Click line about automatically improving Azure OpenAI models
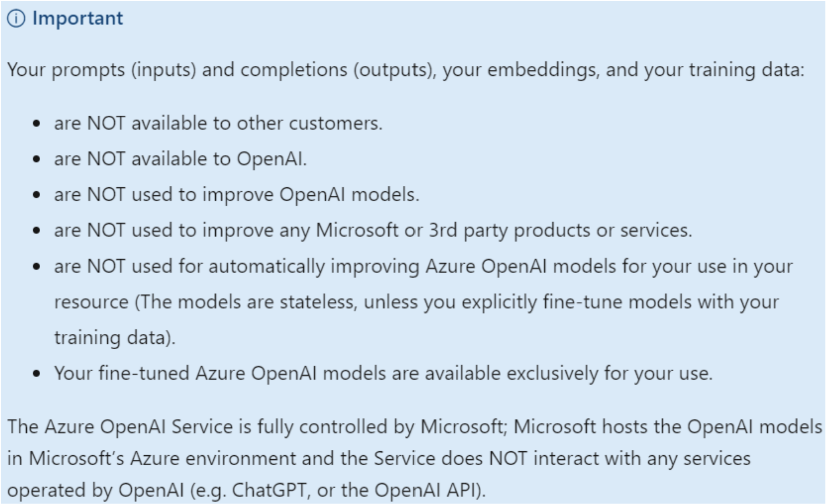 (x=423, y=266)
